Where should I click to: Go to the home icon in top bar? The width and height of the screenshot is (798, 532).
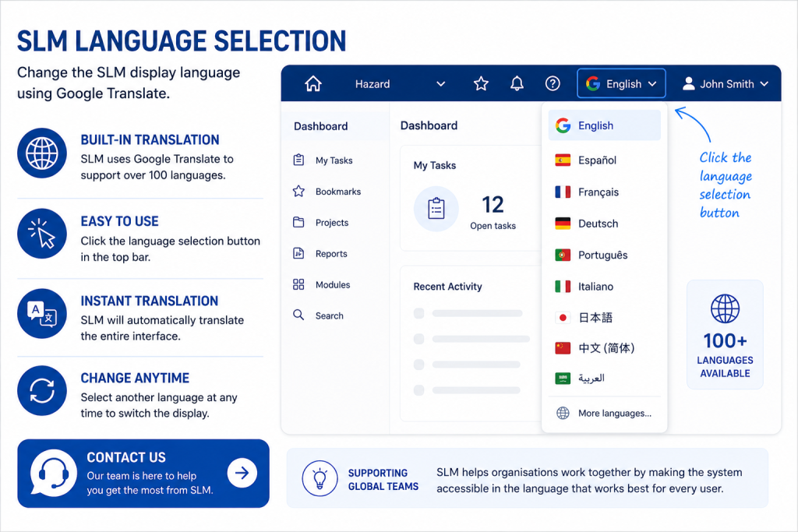point(313,83)
